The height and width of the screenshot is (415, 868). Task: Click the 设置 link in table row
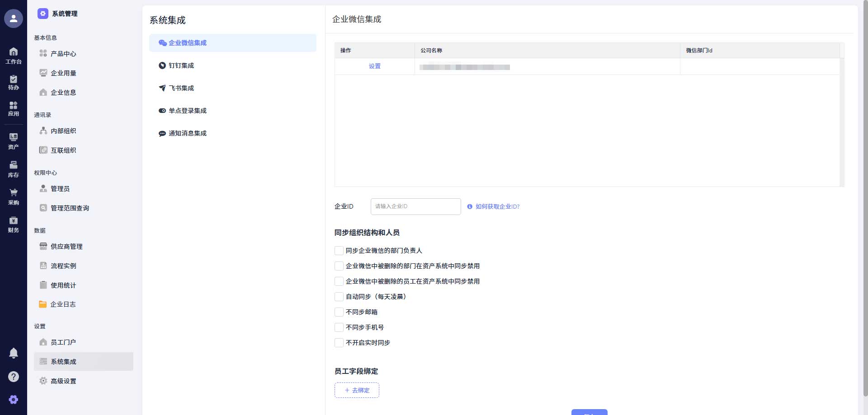click(x=374, y=66)
